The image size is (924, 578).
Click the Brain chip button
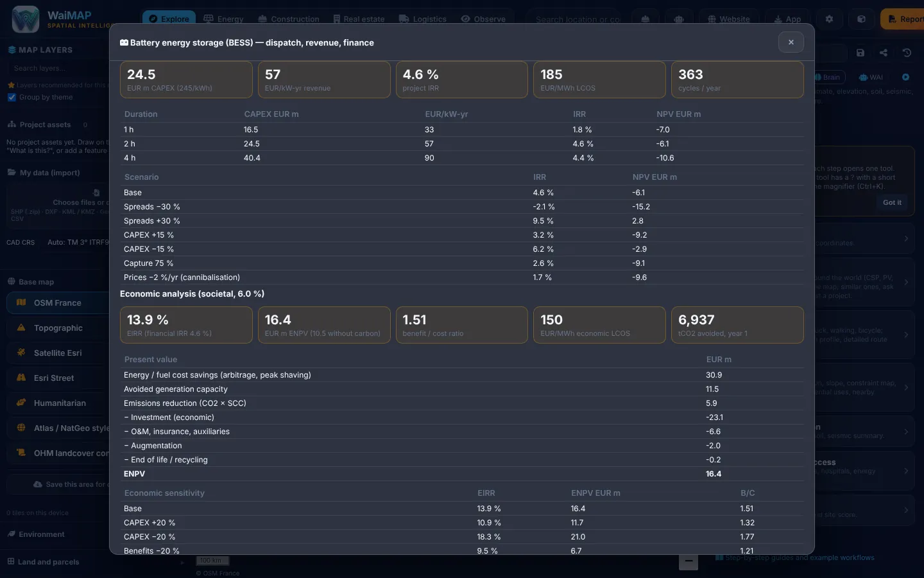tap(829, 77)
